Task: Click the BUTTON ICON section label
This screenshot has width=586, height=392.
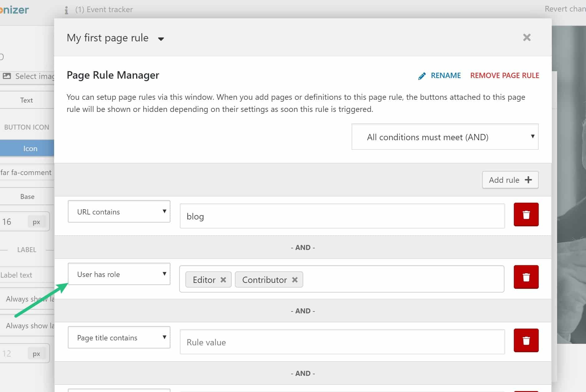Action: coord(27,127)
